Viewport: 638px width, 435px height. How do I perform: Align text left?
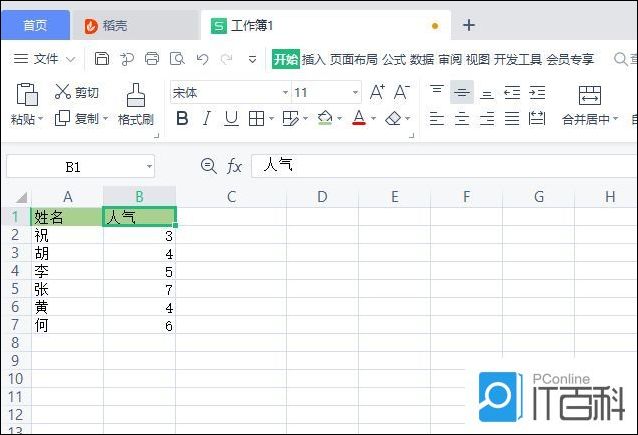click(x=437, y=118)
